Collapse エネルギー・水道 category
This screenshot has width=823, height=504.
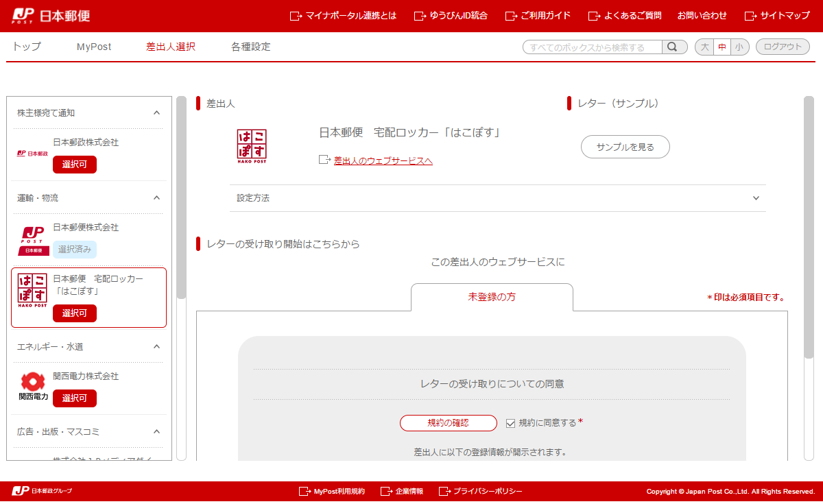coord(156,346)
